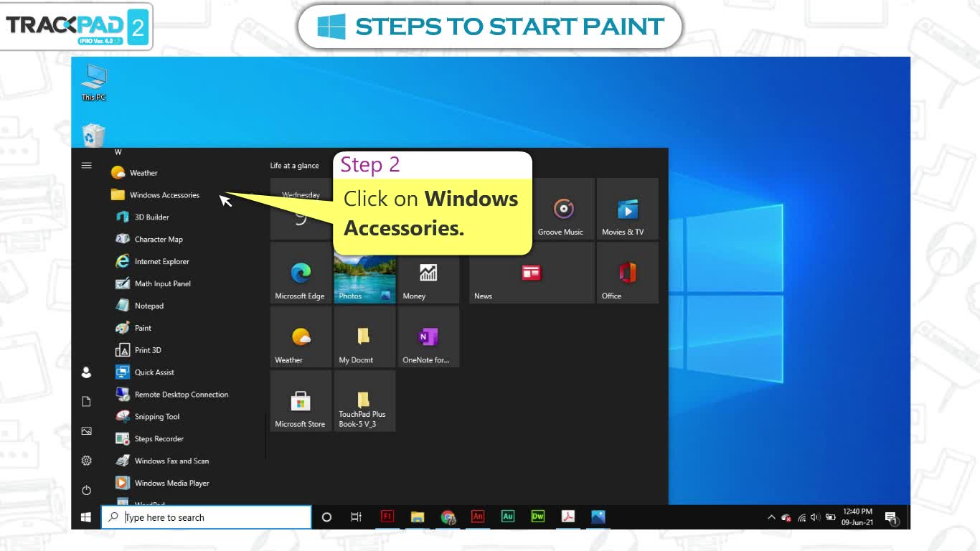Click the Life at a glance heading
This screenshot has width=980, height=551.
294,166
